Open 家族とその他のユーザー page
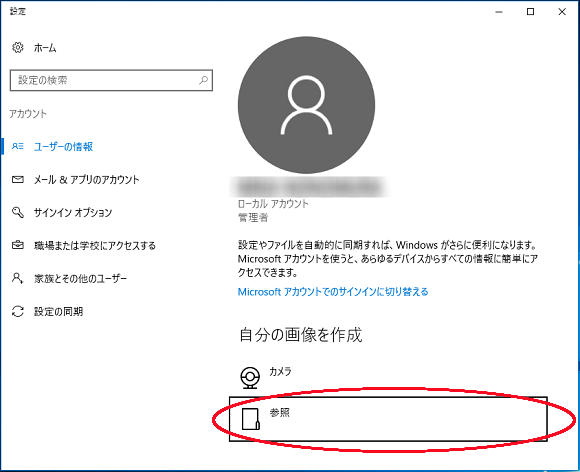Screen dimensions: 580x472 80,279
